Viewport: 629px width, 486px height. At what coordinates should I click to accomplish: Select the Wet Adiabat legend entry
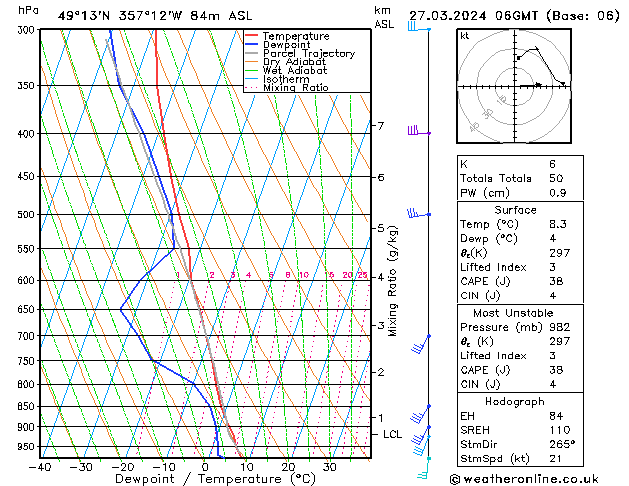[293, 71]
